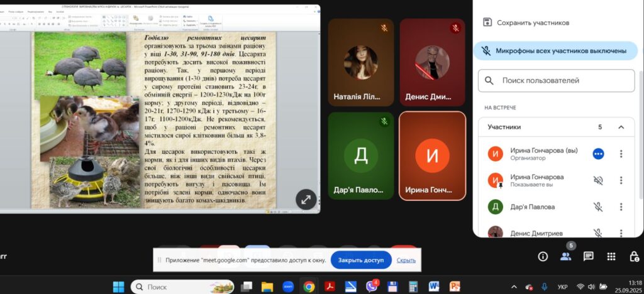Open the activities grid icon
This screenshot has width=644, height=294.
pyautogui.click(x=611, y=256)
